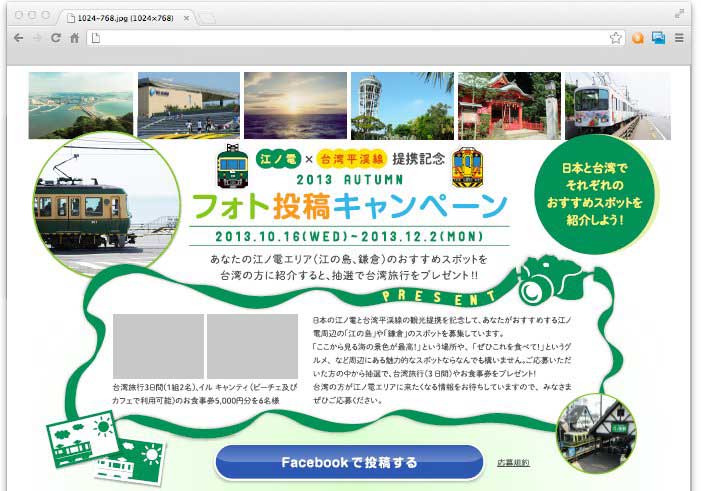Enter fullscreen using the top-right arrows icon
The image size is (701, 491).
[681, 14]
